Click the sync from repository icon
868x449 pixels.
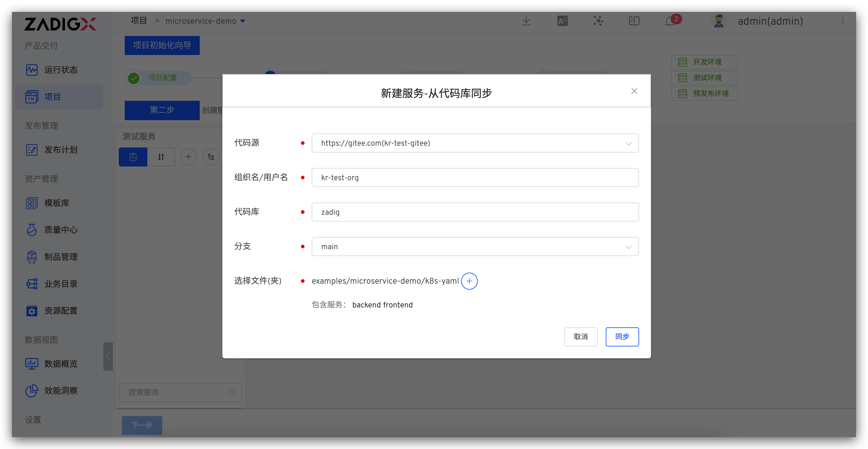pos(211,157)
